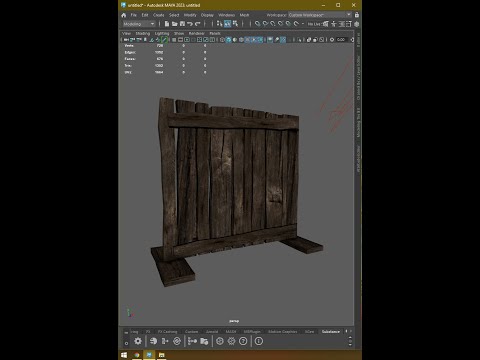Select by object type mode icon
Viewport: 480px width, 360px height.
click(228, 24)
